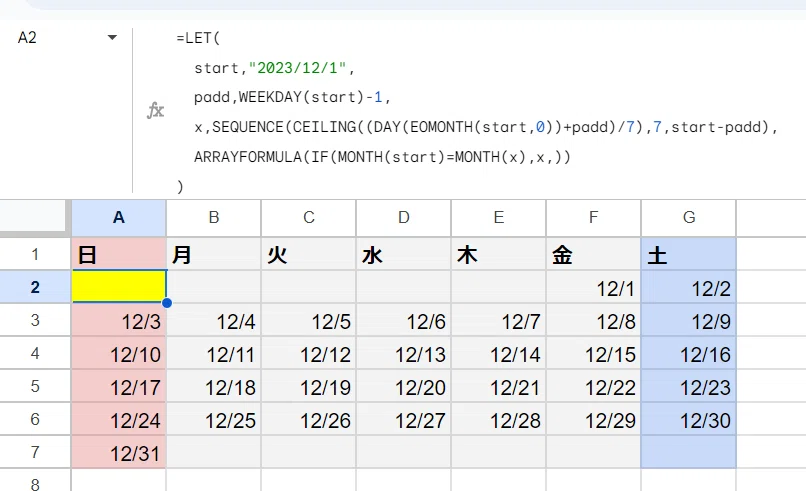
Task: Select column A header
Action: [x=119, y=218]
